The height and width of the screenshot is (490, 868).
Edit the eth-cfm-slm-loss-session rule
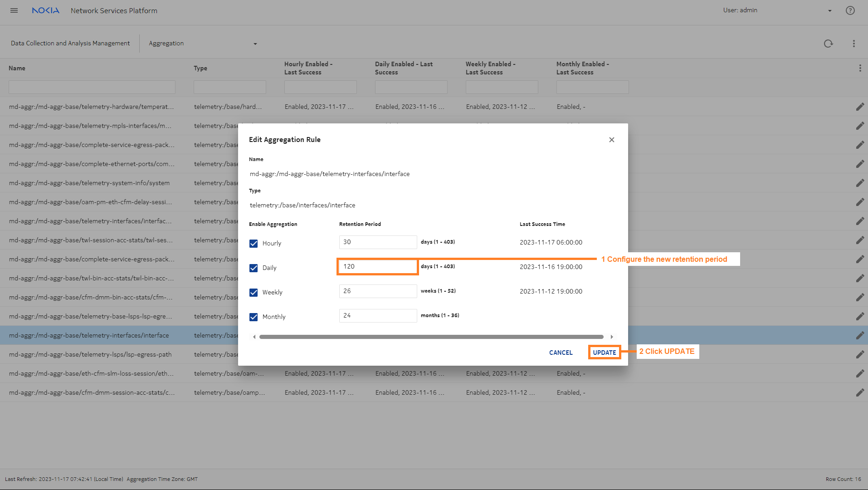point(860,374)
